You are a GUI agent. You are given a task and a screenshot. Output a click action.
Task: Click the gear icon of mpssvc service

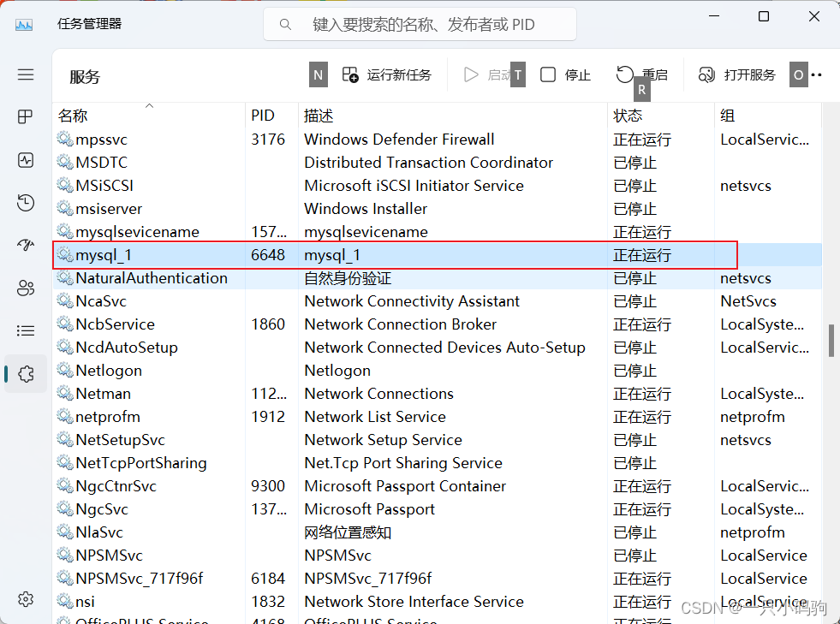coord(65,139)
